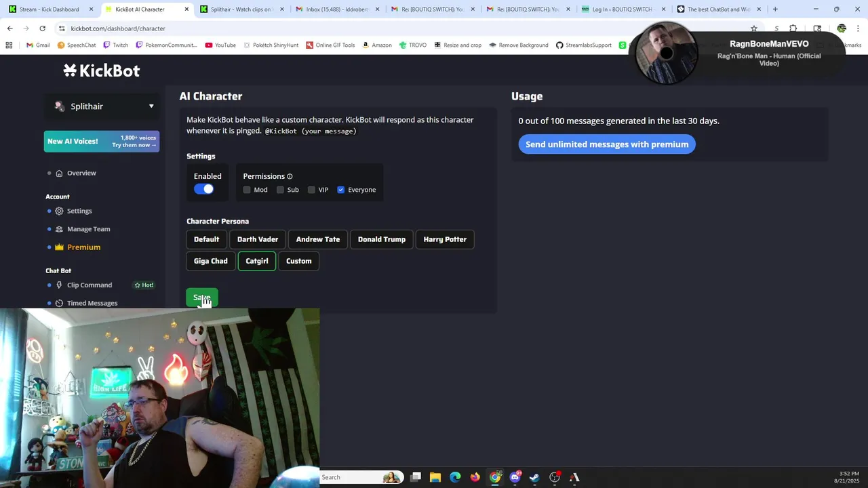Viewport: 868px width, 488px height.
Task: Click the New AI Voices banner
Action: pyautogui.click(x=102, y=141)
